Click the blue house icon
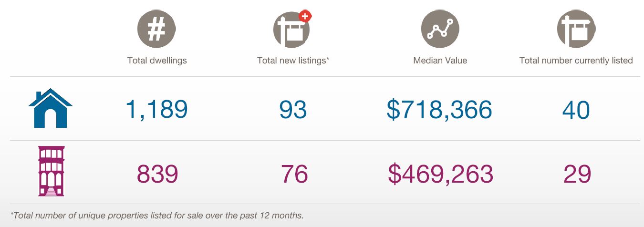The image size is (644, 227). [x=51, y=108]
